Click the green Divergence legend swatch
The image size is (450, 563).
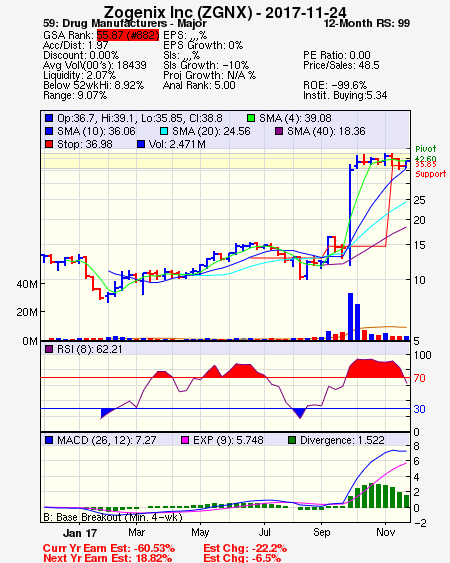point(292,440)
